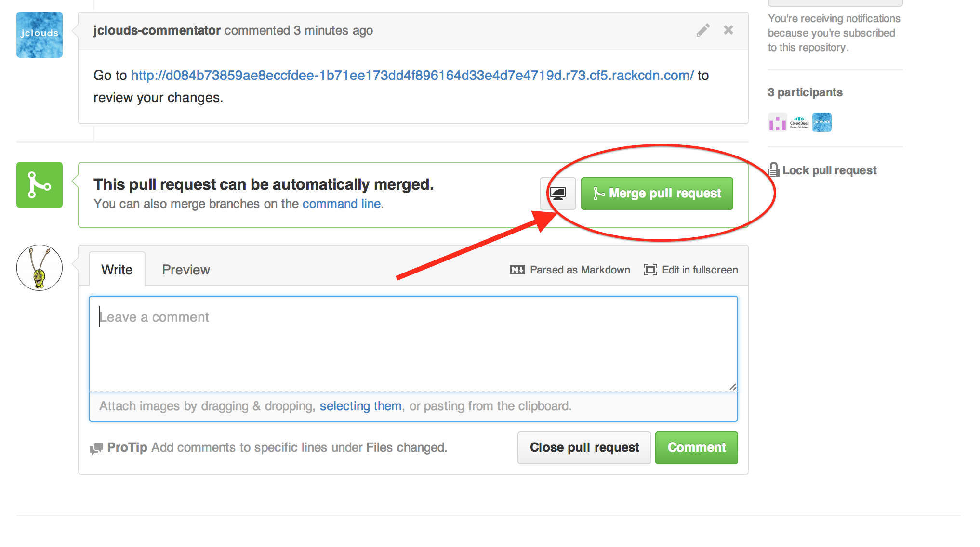The width and height of the screenshot is (980, 547).
Task: Open Edit in fullscreen mode
Action: point(691,270)
